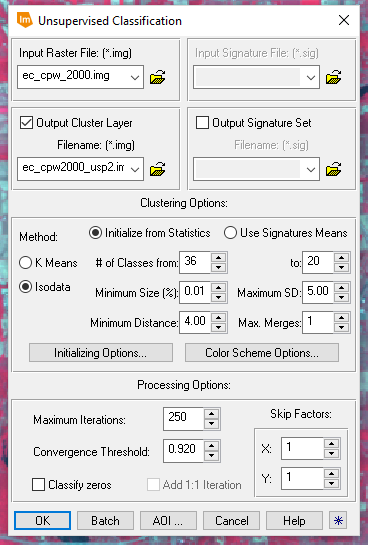This screenshot has width=368, height=545.
Task: Increase Maximum Iterations value
Action: pos(211,414)
